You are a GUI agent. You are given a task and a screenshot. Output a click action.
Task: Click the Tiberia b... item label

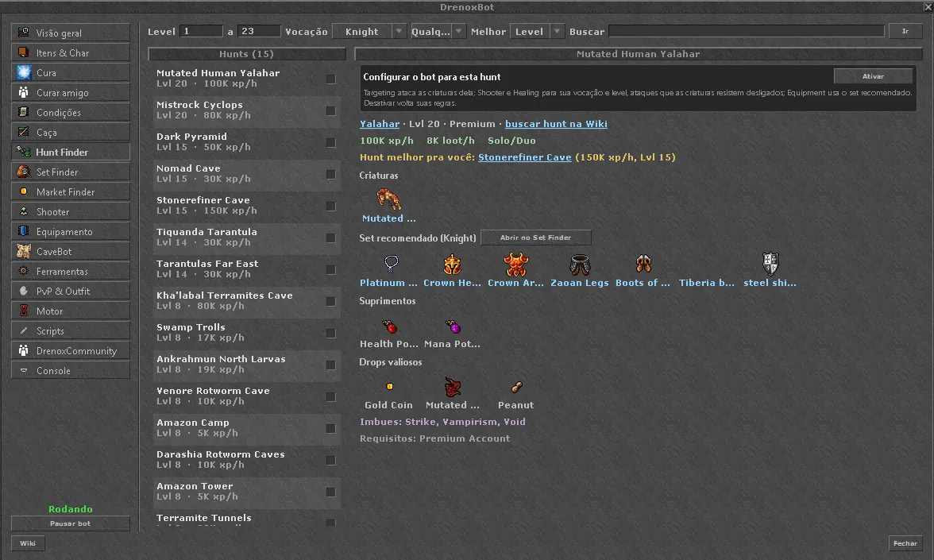[x=707, y=283]
